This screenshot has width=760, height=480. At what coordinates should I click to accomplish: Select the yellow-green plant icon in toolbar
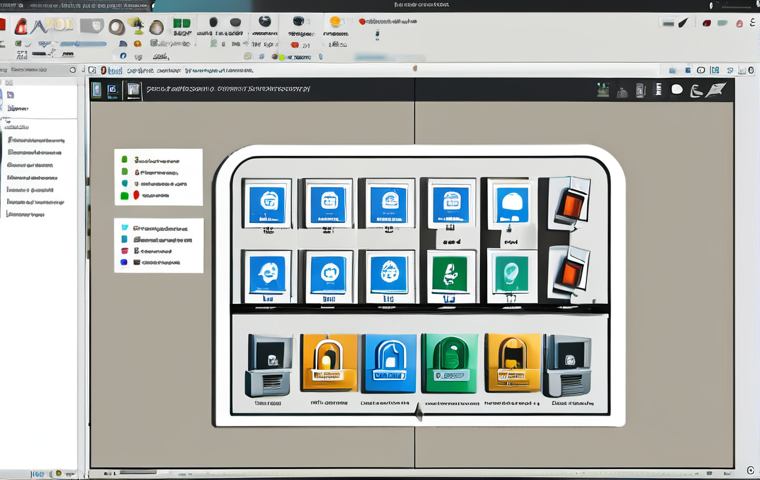click(138, 26)
